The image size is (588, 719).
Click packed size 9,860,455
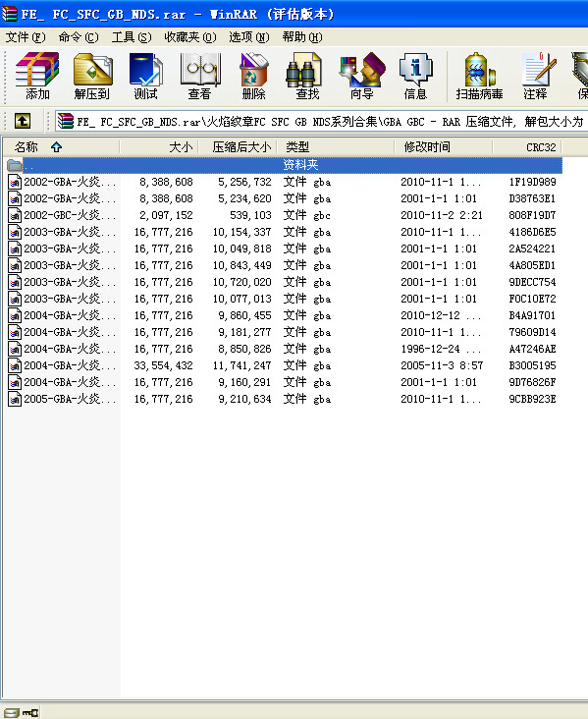coord(244,315)
